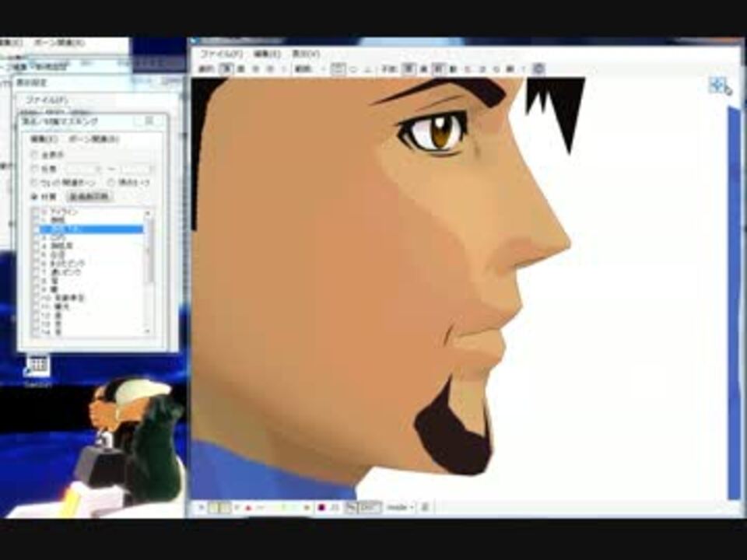Click second range input field after the tilde
The width and height of the screenshot is (747, 560).
137,169
